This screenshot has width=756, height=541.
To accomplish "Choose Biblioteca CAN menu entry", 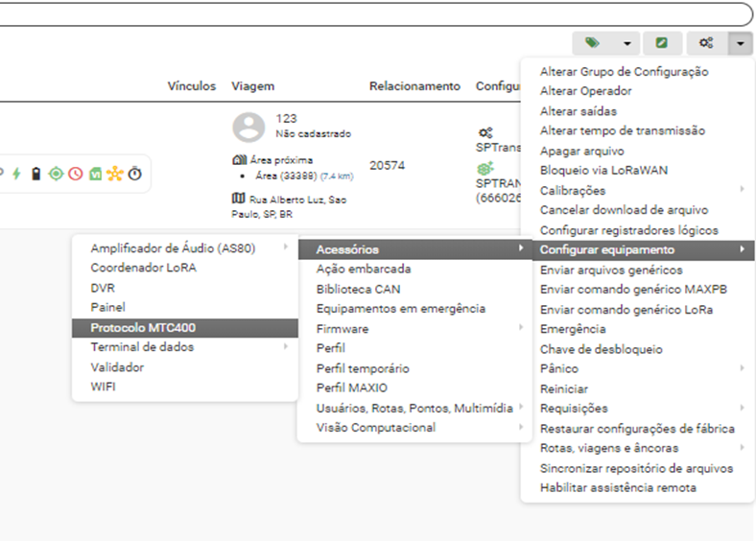I will (x=358, y=289).
